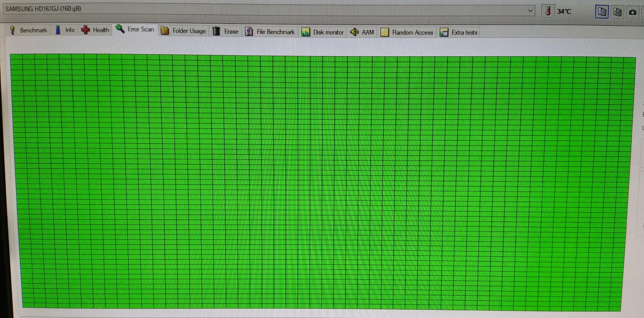This screenshot has width=644, height=318.
Task: Select the Error Scan tab
Action: [x=135, y=29]
